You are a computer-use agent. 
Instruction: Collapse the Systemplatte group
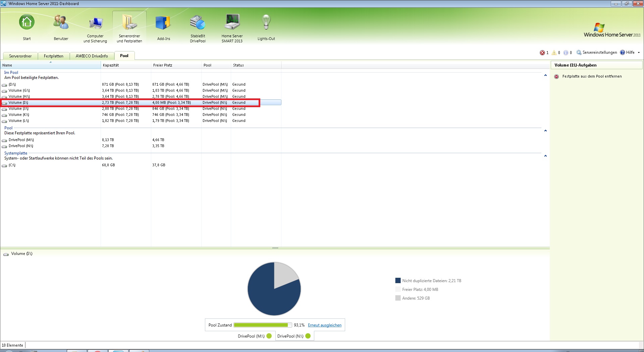tap(545, 156)
